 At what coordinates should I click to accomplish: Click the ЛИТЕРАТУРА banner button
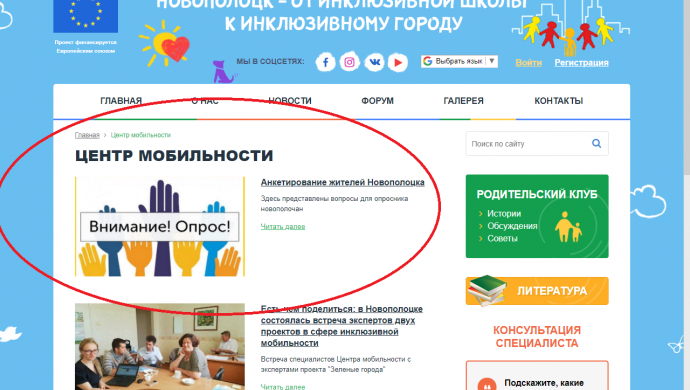coord(537,291)
